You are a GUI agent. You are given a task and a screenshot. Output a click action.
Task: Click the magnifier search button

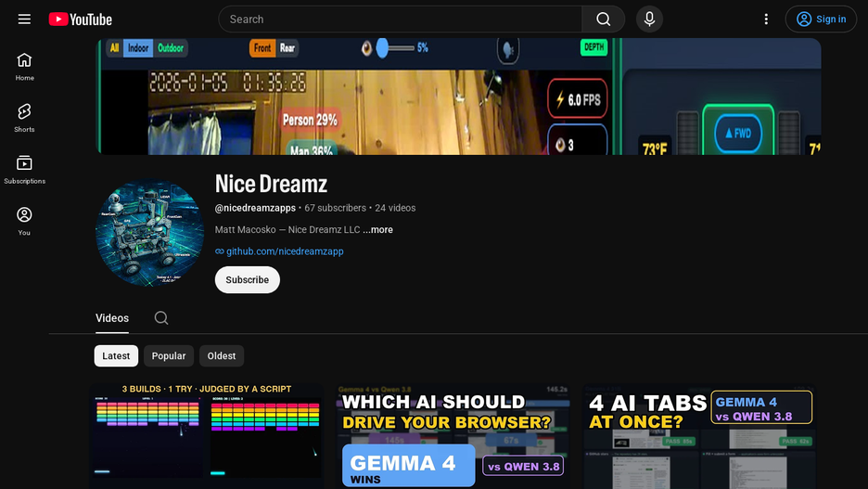(x=604, y=19)
